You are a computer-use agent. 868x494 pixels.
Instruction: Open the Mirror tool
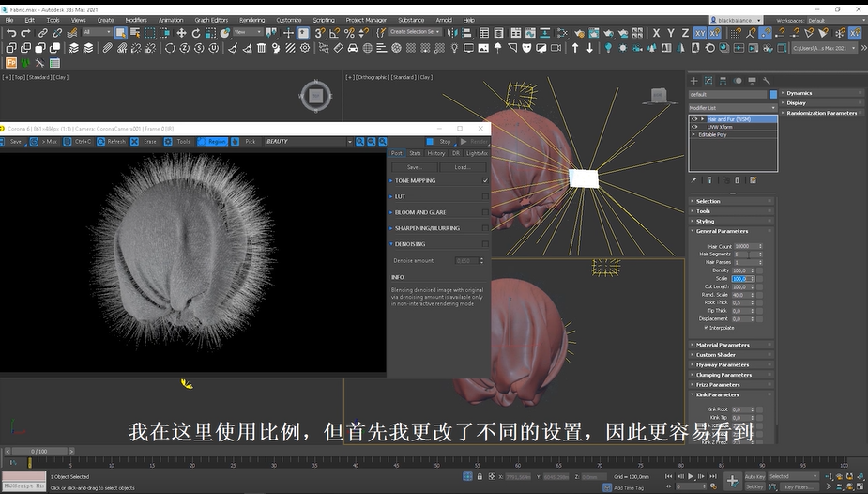[451, 33]
